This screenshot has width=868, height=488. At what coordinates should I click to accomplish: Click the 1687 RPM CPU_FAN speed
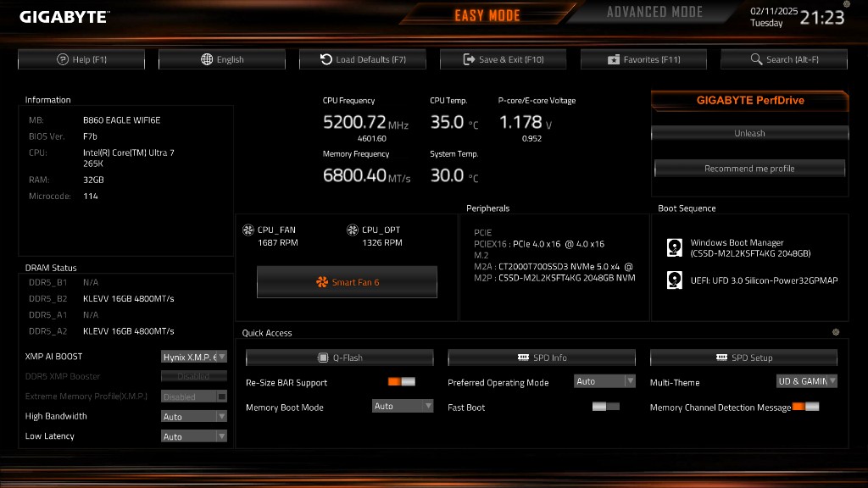tap(278, 242)
